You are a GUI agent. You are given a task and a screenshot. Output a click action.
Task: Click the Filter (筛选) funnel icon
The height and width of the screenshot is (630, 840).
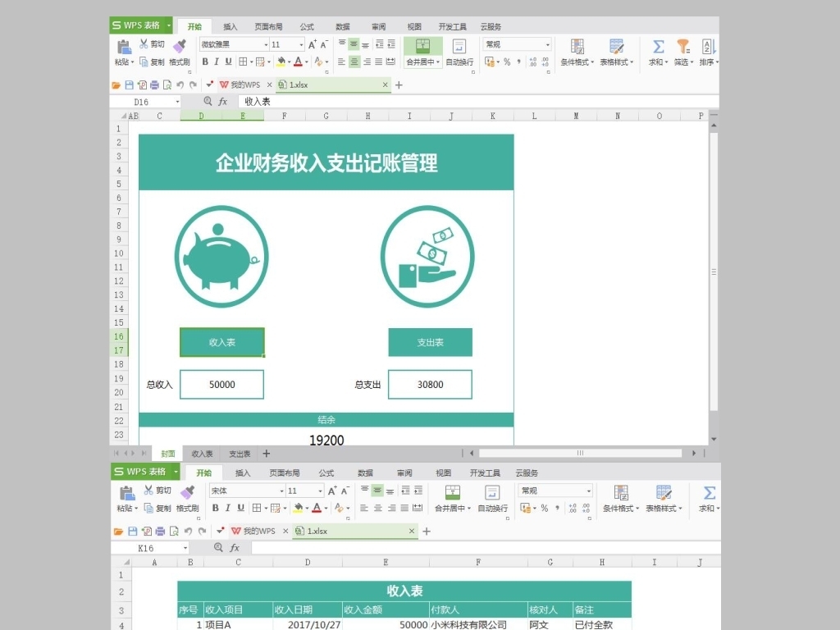[682, 48]
